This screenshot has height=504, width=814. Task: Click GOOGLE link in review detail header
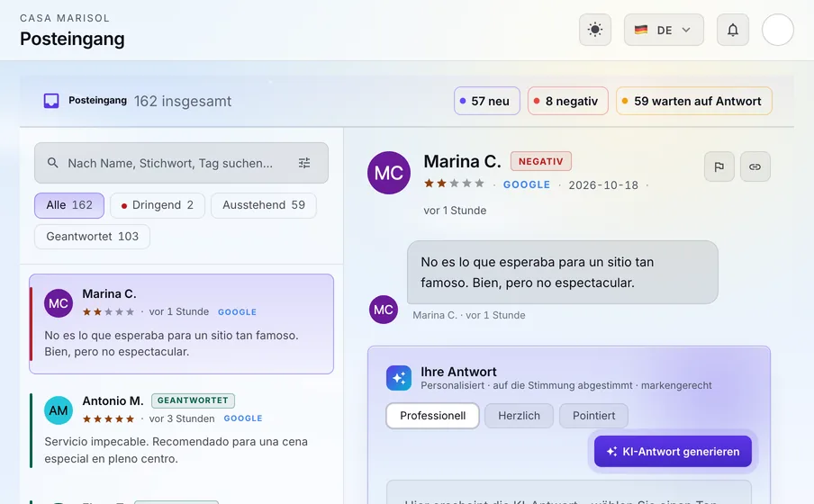527,184
